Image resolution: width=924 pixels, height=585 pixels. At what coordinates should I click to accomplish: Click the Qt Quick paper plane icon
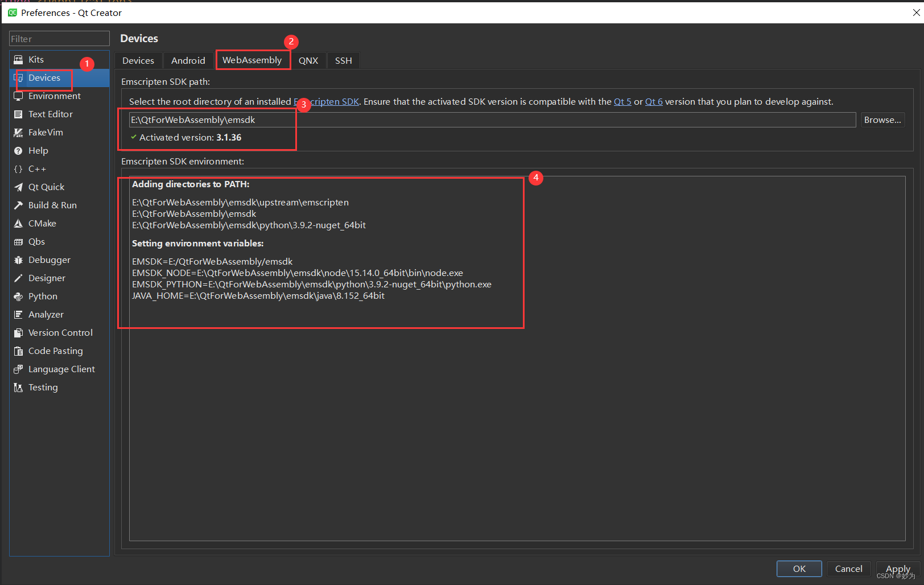tap(18, 187)
